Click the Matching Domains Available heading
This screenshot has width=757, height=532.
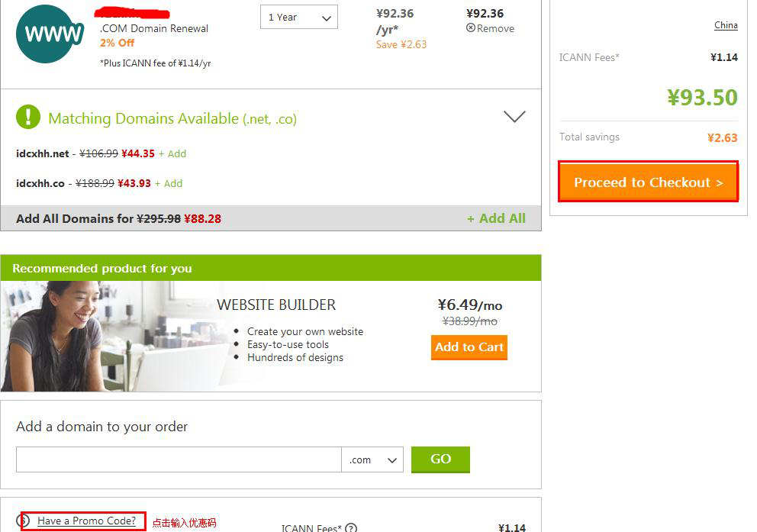point(172,118)
